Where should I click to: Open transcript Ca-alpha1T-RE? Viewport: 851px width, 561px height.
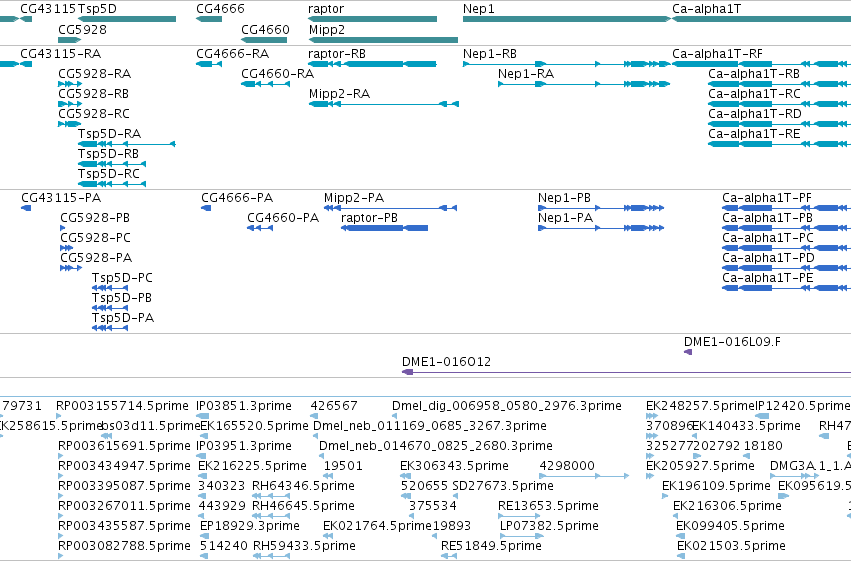point(754,134)
